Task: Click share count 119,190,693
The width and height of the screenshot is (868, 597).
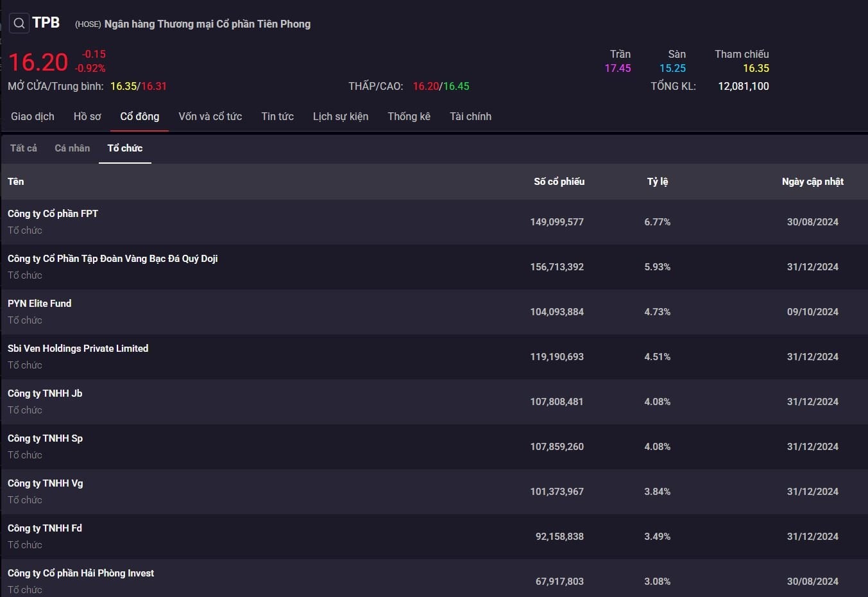Action: [557, 357]
